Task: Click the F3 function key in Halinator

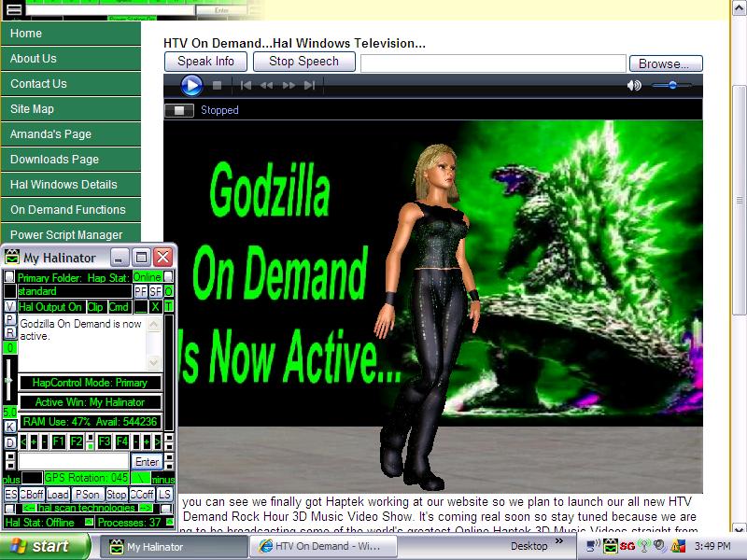Action: click(105, 441)
